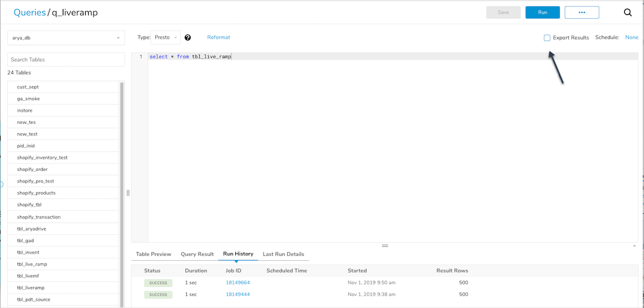644x308 pixels.
Task: Click the Queries breadcrumb link
Action: (30, 12)
